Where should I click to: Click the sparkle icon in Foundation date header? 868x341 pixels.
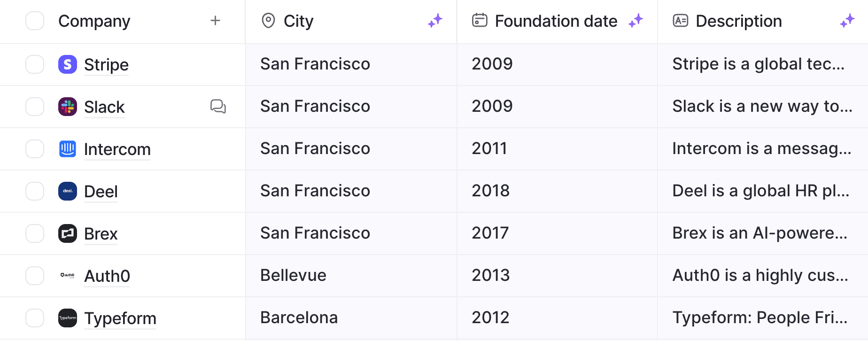coord(635,21)
